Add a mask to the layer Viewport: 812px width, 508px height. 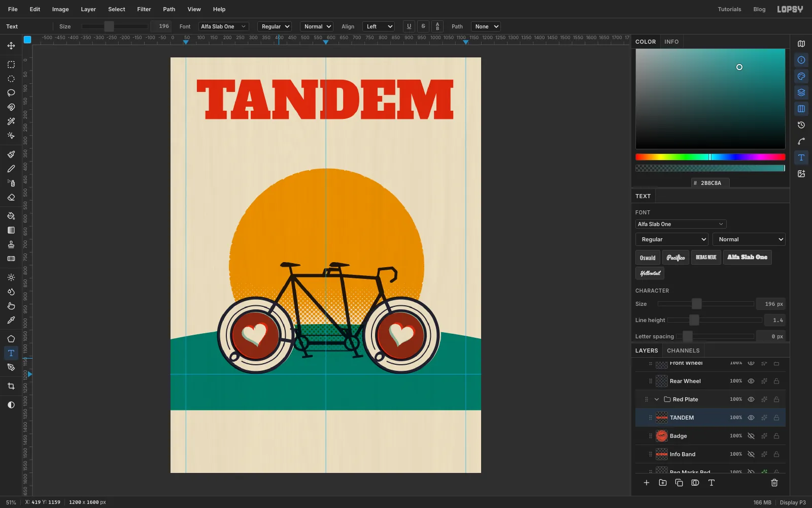[x=695, y=483]
